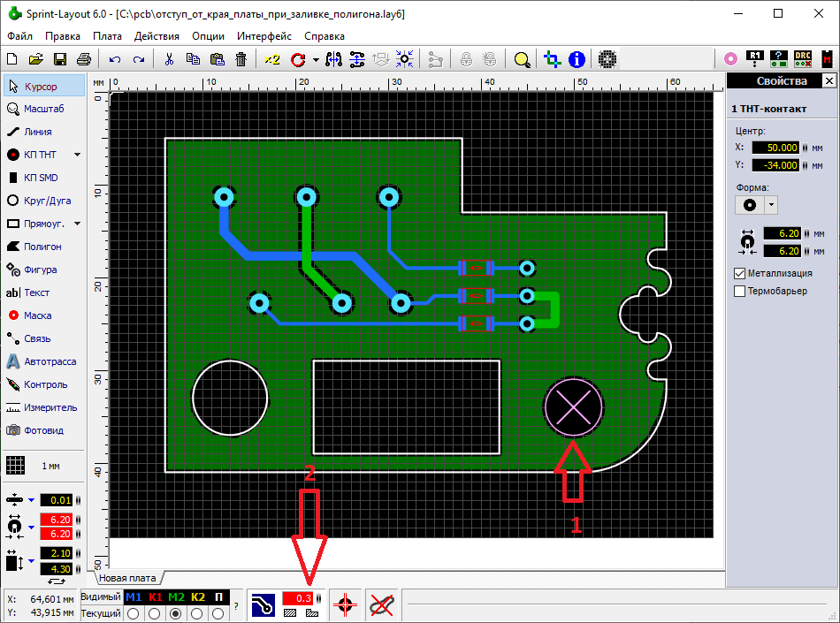Image resolution: width=840 pixels, height=623 pixels.
Task: Expand the Прямоуг. tool dropdown arrow
Action: pos(77,224)
